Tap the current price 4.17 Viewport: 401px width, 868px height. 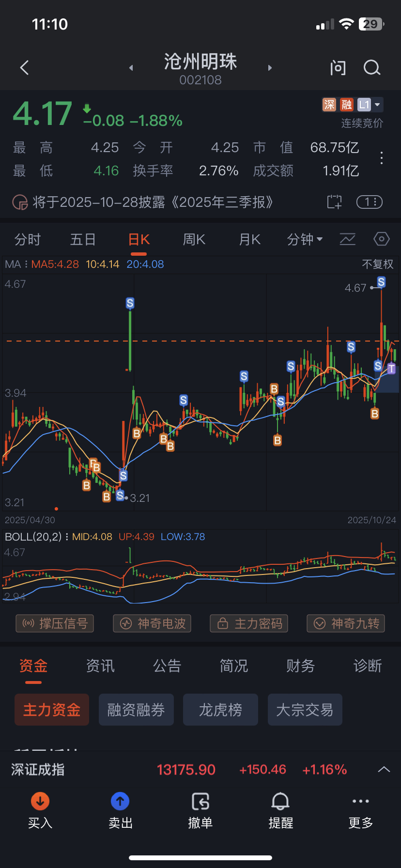click(43, 114)
